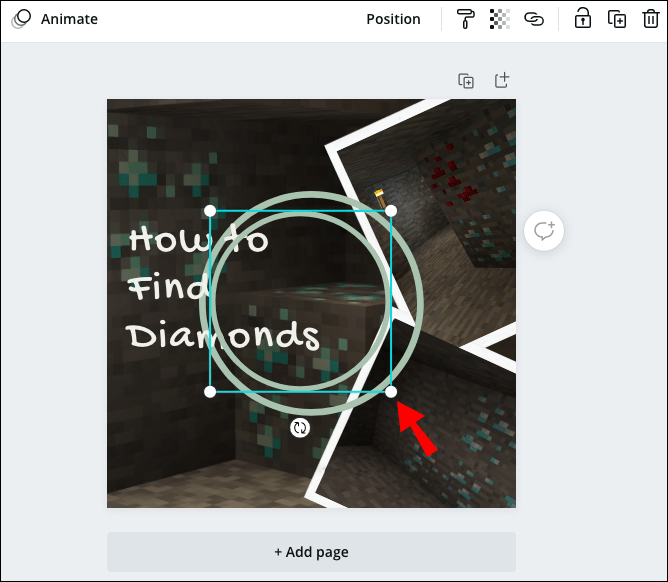Viewport: 668px width, 582px height.
Task: Select the bottom-right resize handle
Action: [x=391, y=392]
